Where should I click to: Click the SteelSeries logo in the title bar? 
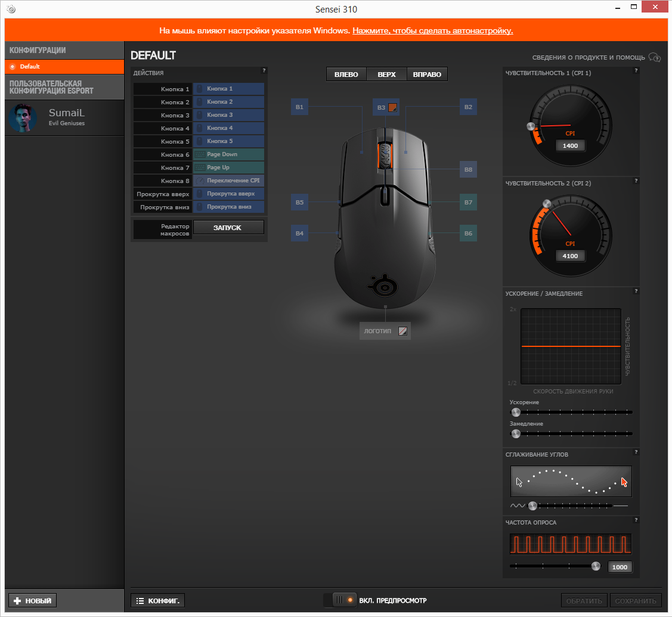click(11, 9)
